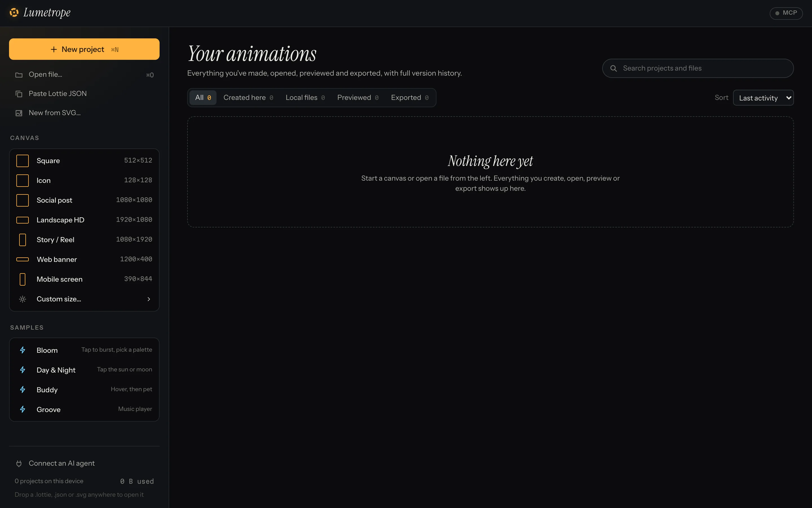Click the 0 projects on this device text
Viewport: 812px width, 508px height.
[49, 481]
